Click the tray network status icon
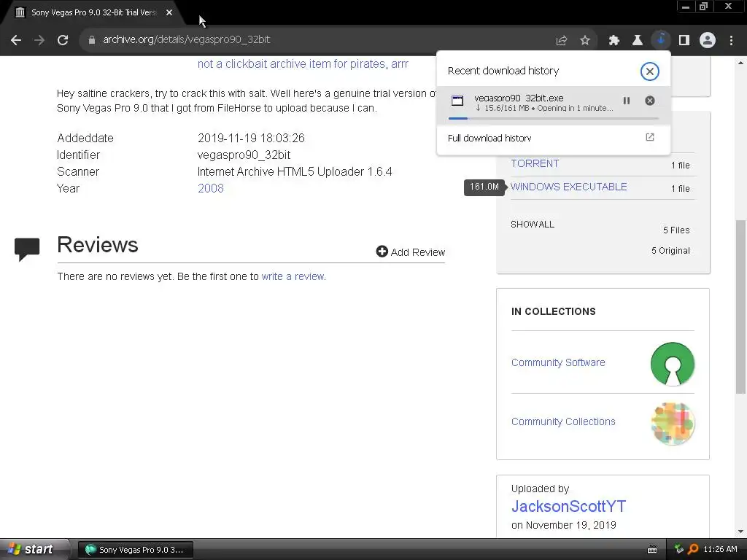The height and width of the screenshot is (560, 747). 679,549
